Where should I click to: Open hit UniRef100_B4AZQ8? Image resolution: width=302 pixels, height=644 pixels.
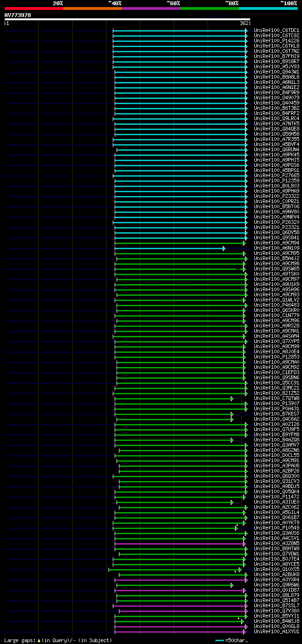pyautogui.click(x=277, y=440)
